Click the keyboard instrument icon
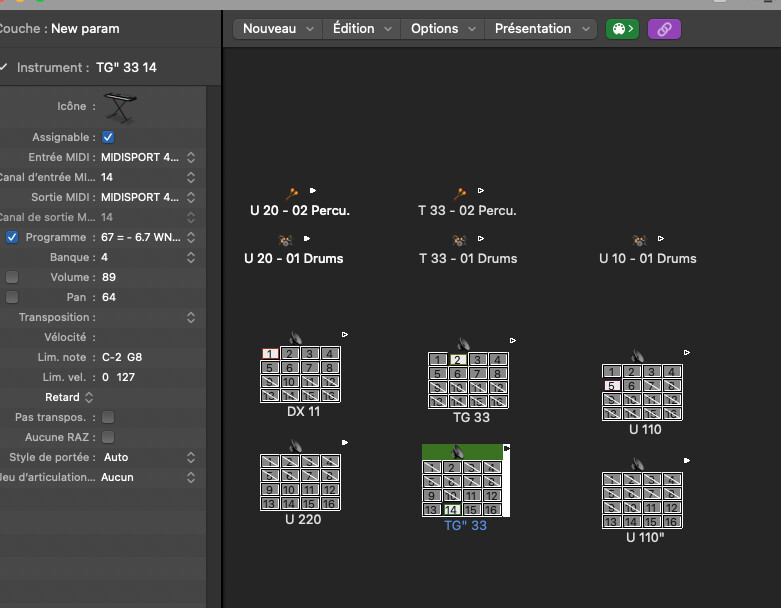Viewport: 781px width, 608px height. click(120, 107)
